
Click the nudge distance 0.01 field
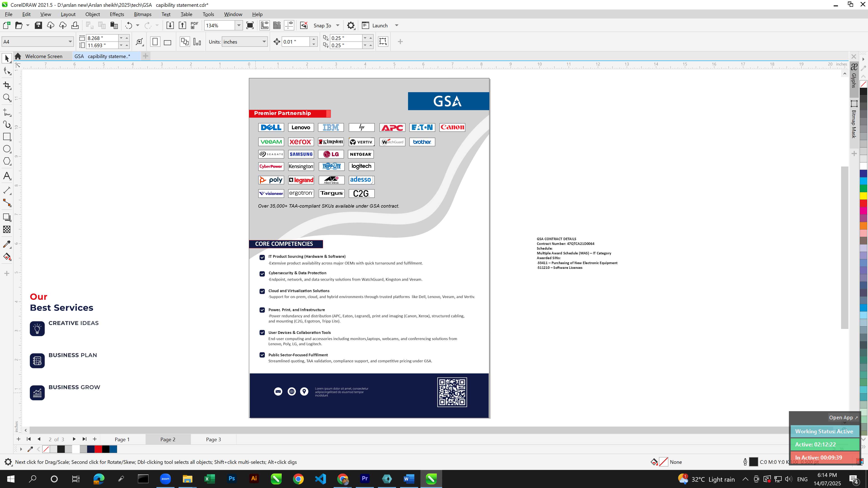coord(295,42)
